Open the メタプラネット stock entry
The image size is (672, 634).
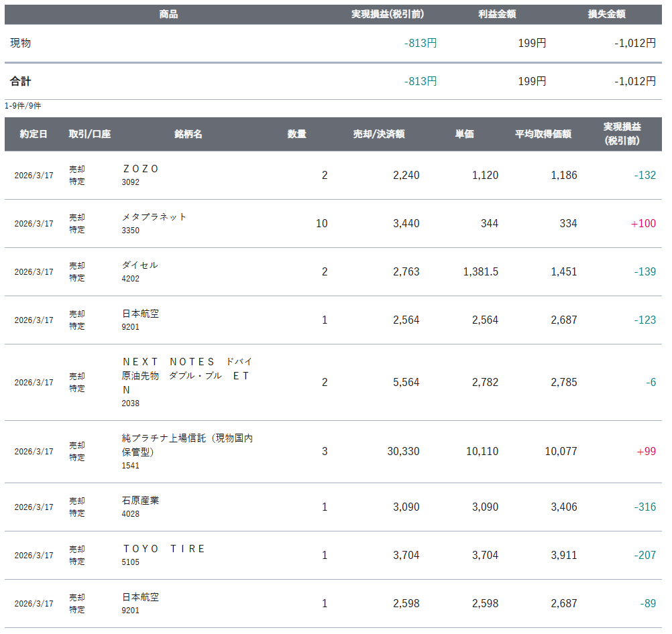(154, 217)
